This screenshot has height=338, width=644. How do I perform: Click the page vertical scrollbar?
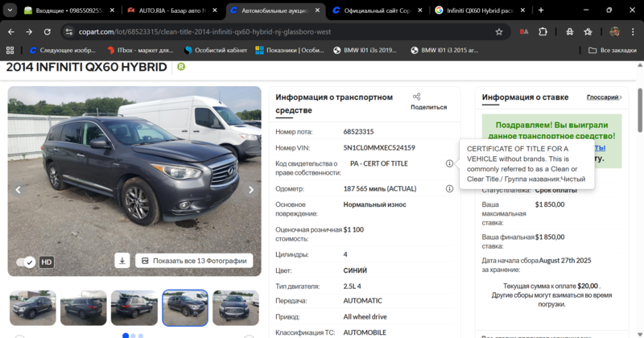pos(640,110)
